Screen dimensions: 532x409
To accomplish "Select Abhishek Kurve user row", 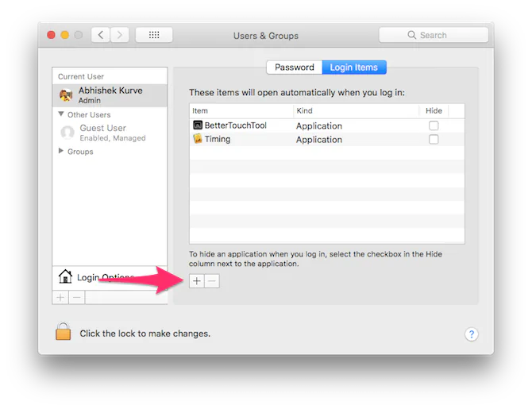I will point(110,95).
